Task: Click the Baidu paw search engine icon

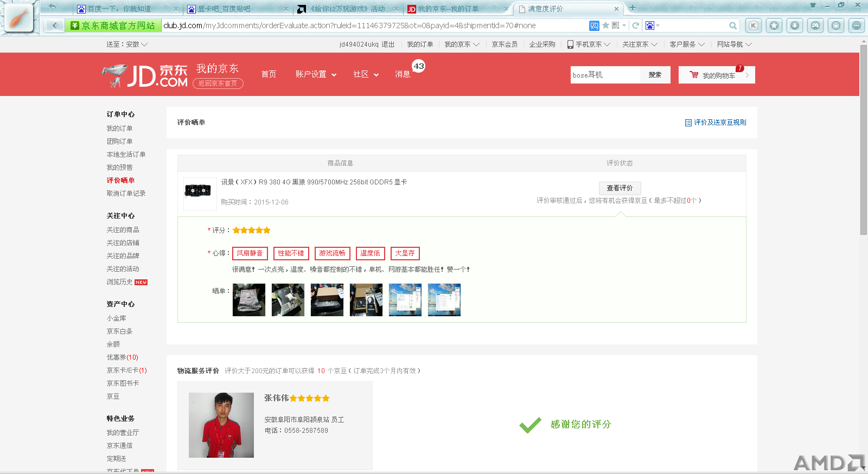Action: (649, 25)
